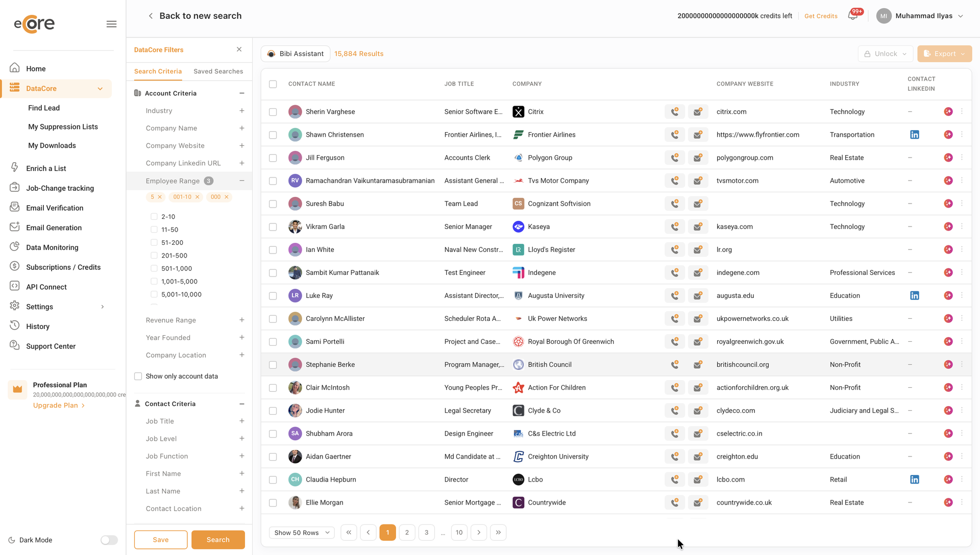This screenshot has width=980, height=555.
Task: Collapse the sidebar hamburger menu
Action: 111,24
